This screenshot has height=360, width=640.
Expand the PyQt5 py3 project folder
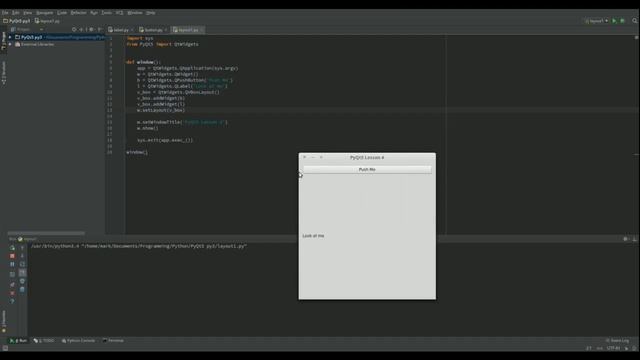[10, 37]
